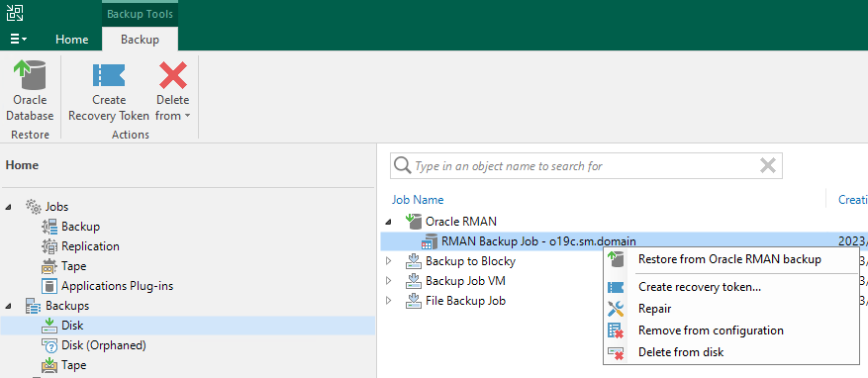
Task: Select the Backup ribbon tab
Action: pyautogui.click(x=141, y=40)
